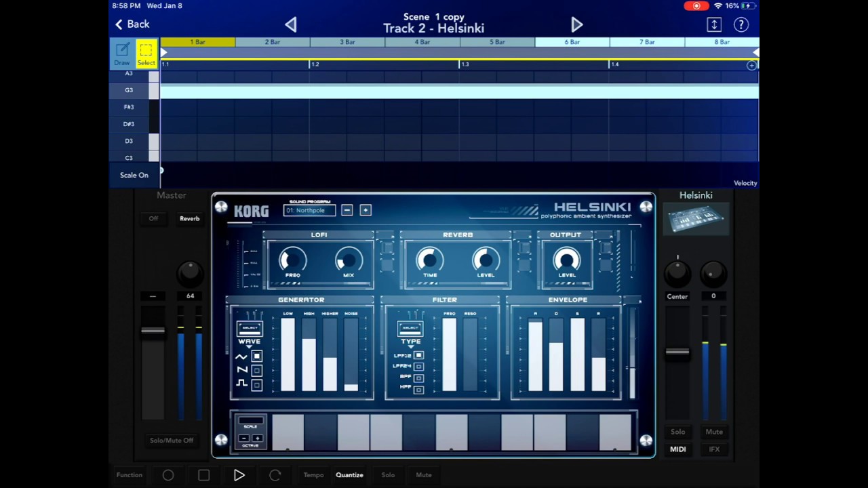Open the help question mark
Image resolution: width=868 pixels, height=488 pixels.
[x=741, y=24]
